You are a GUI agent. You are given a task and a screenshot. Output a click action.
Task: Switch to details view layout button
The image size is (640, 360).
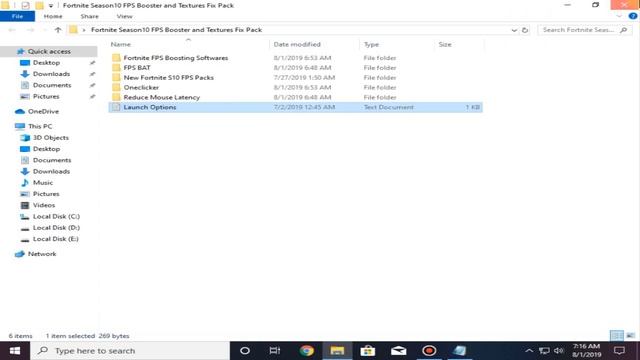tap(617, 336)
